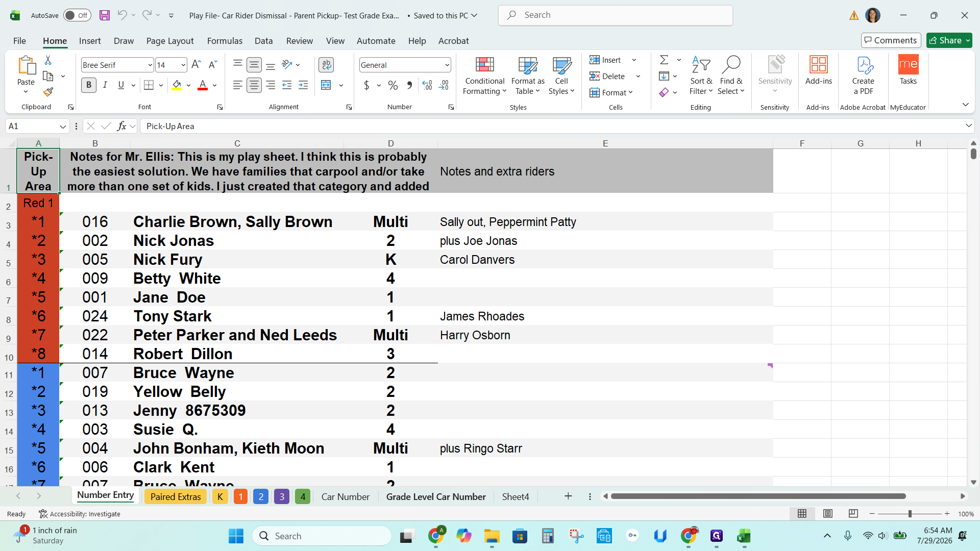The height and width of the screenshot is (551, 980).
Task: Click the Delete button in Cells group
Action: (x=607, y=76)
